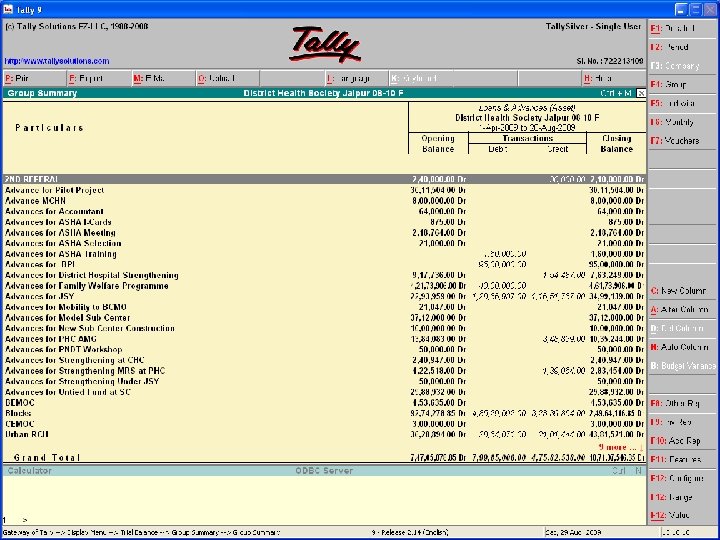
Task: Select the Advance MCHN row
Action: pos(324,201)
